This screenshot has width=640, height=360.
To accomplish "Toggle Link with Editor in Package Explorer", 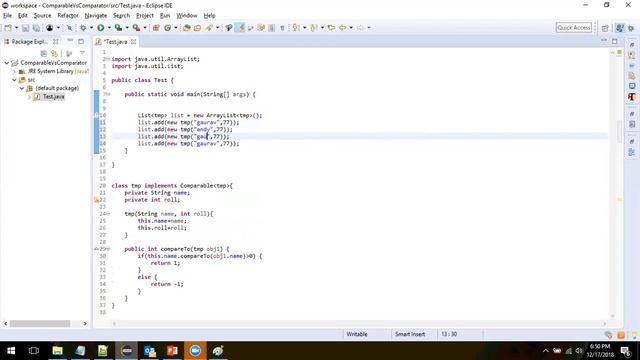I will click(x=54, y=53).
